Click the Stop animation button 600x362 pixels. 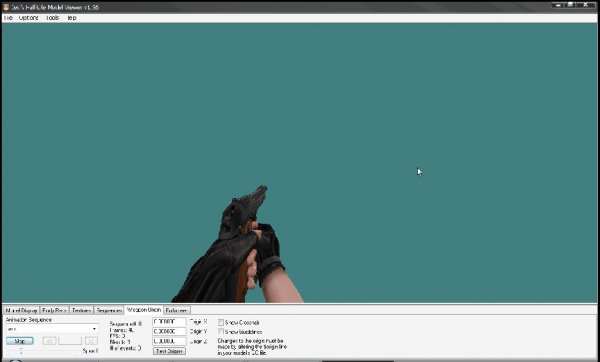pos(20,341)
